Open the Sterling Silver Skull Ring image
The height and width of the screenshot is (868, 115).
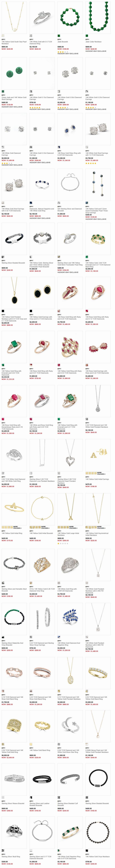14,832
